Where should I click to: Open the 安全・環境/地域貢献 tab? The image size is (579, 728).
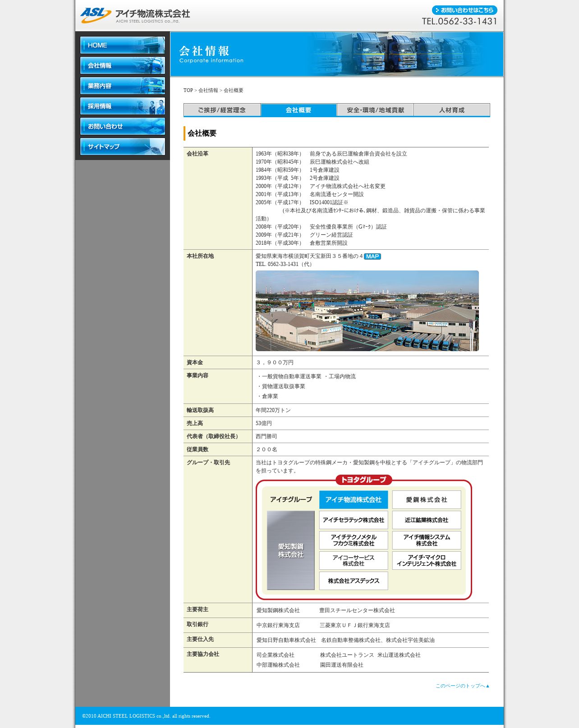(x=375, y=110)
